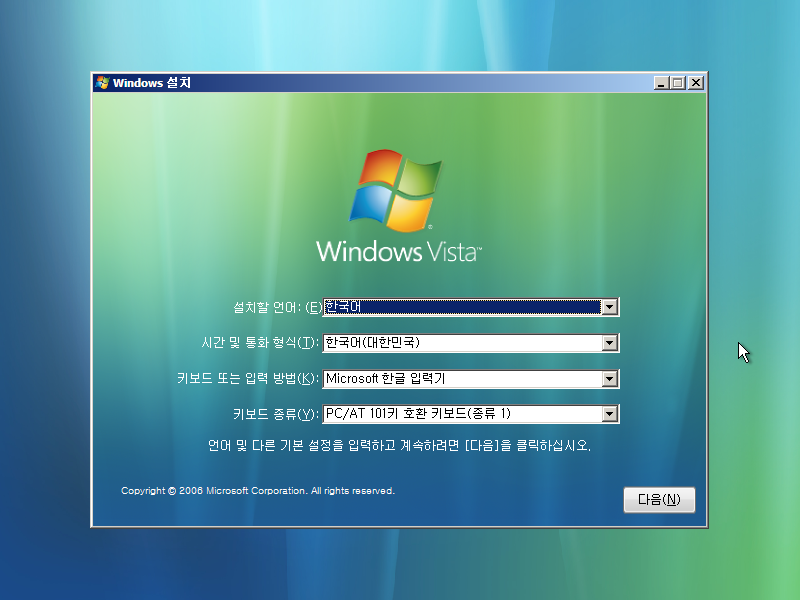Click the Windows 설치 title text
Screen dimensions: 800x600
(152, 83)
